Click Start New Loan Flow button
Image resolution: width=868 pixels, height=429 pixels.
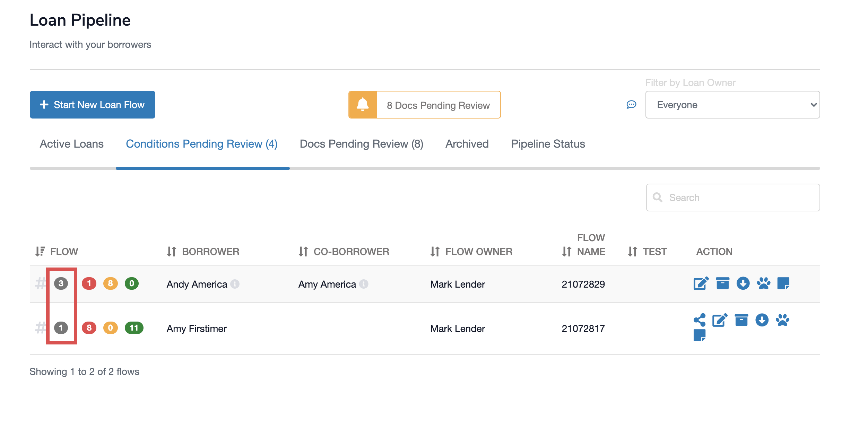(x=93, y=105)
